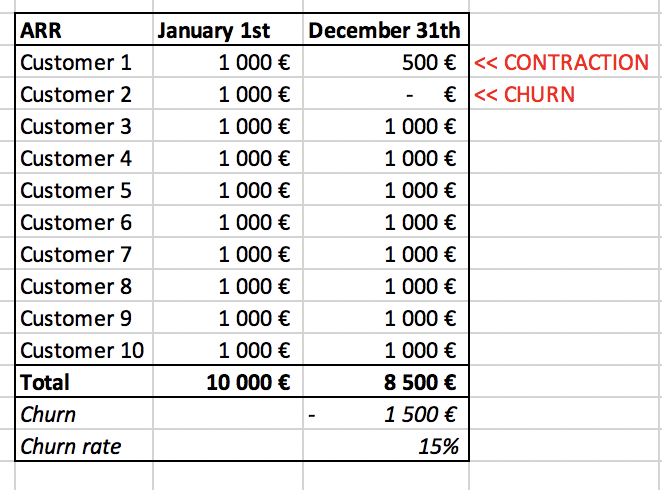
Task: Click the Customer 1 label cell
Action: pos(84,62)
